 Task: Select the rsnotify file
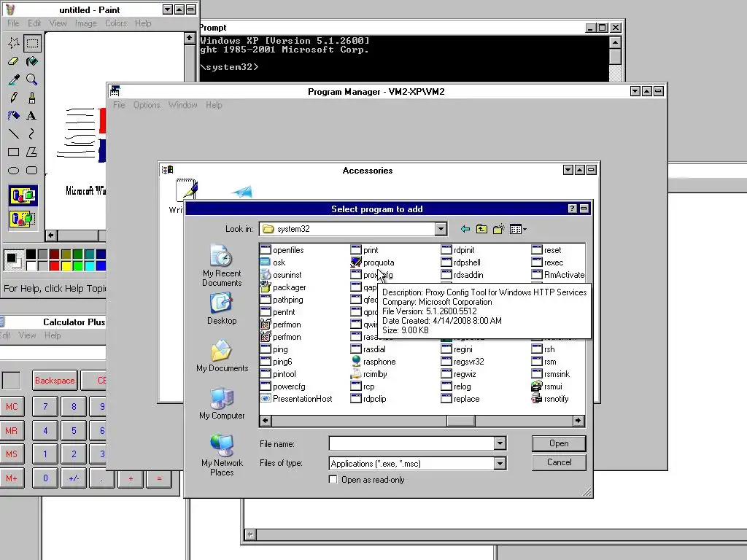550,399
